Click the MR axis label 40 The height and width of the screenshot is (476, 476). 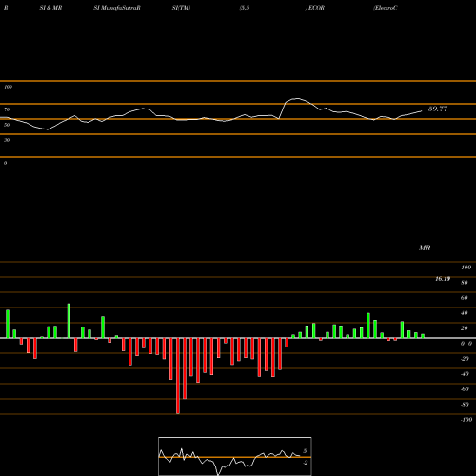pos(465,313)
